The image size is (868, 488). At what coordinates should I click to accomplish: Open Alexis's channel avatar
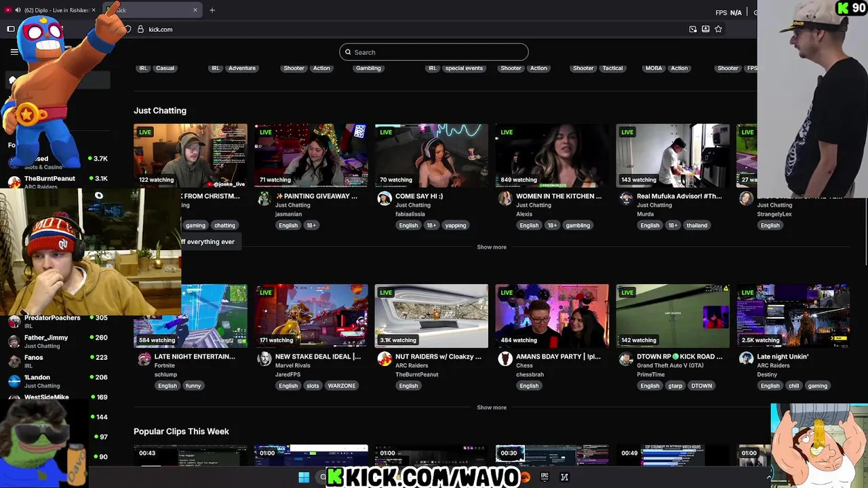(x=505, y=198)
